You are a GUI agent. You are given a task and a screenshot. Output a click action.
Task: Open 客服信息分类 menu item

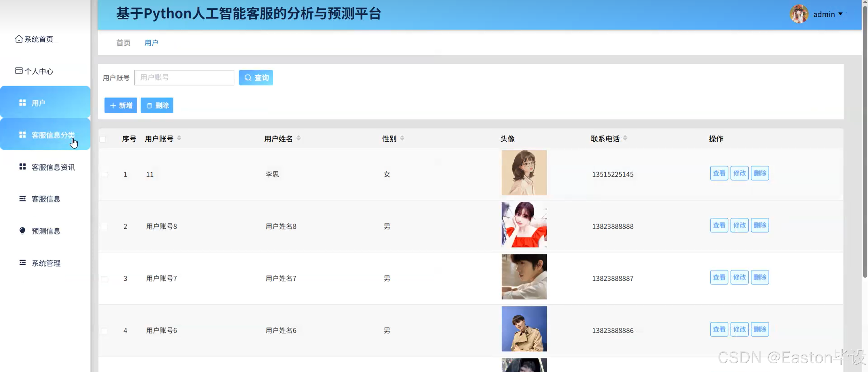[x=45, y=134]
